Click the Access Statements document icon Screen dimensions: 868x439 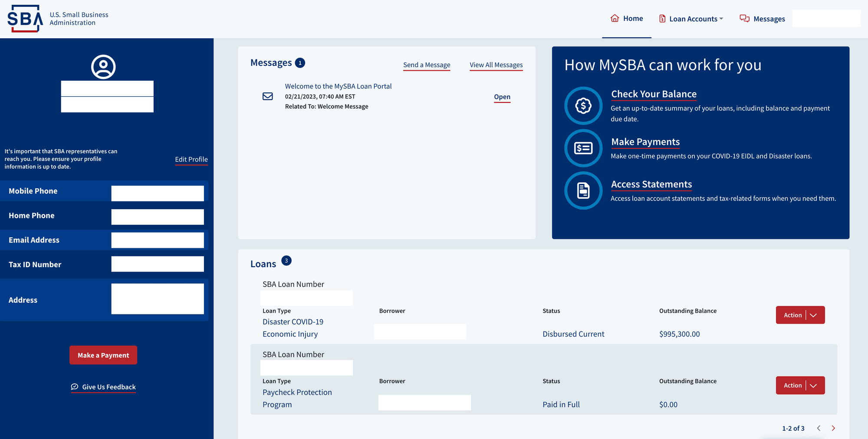(x=583, y=190)
